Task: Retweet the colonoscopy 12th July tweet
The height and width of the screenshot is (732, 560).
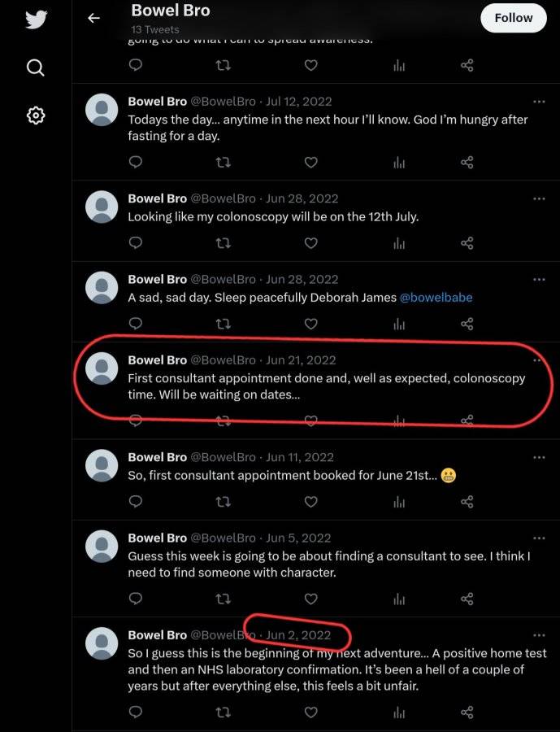Action: pos(223,242)
